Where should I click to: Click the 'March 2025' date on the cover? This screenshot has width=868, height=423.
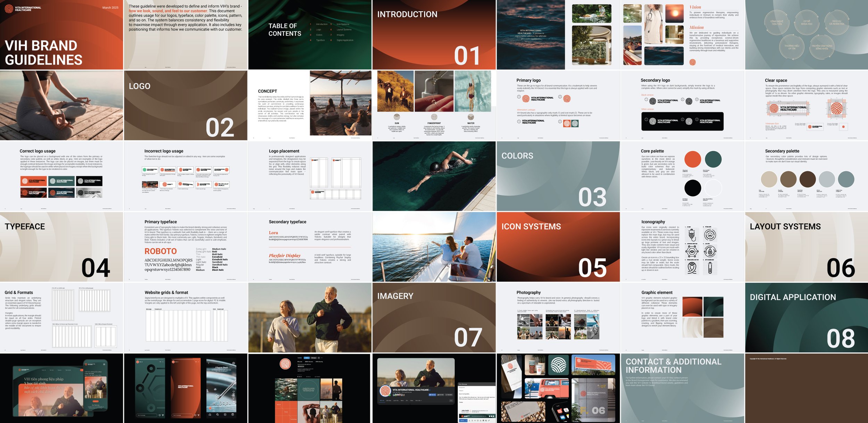click(x=110, y=8)
